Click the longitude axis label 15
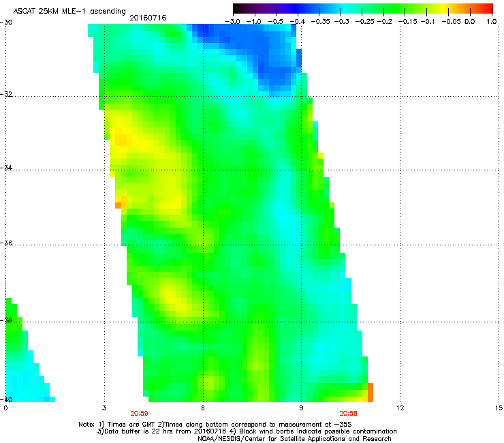Viewport: 504px width, 443px height. [x=499, y=408]
